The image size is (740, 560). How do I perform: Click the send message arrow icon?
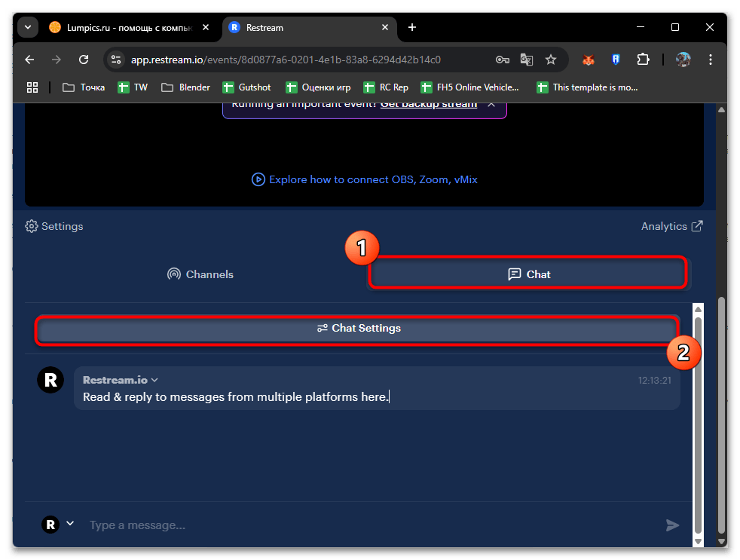pos(672,525)
